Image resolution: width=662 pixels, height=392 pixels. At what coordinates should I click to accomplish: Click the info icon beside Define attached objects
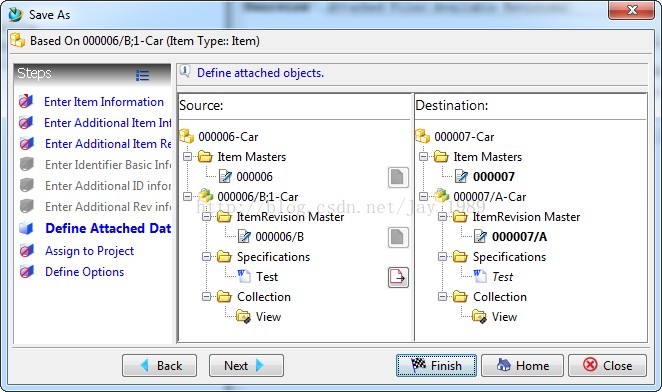pyautogui.click(x=184, y=72)
